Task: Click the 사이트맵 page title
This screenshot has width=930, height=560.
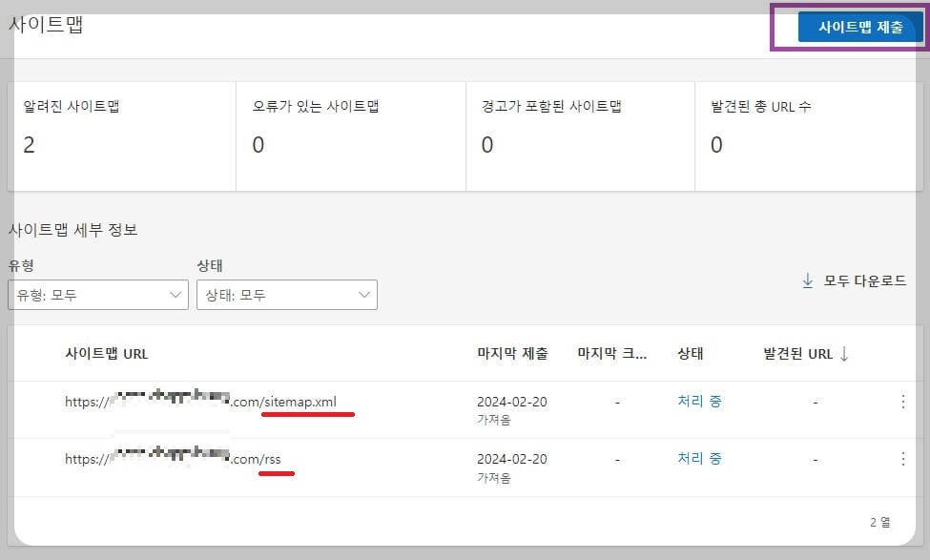Action: click(45, 25)
